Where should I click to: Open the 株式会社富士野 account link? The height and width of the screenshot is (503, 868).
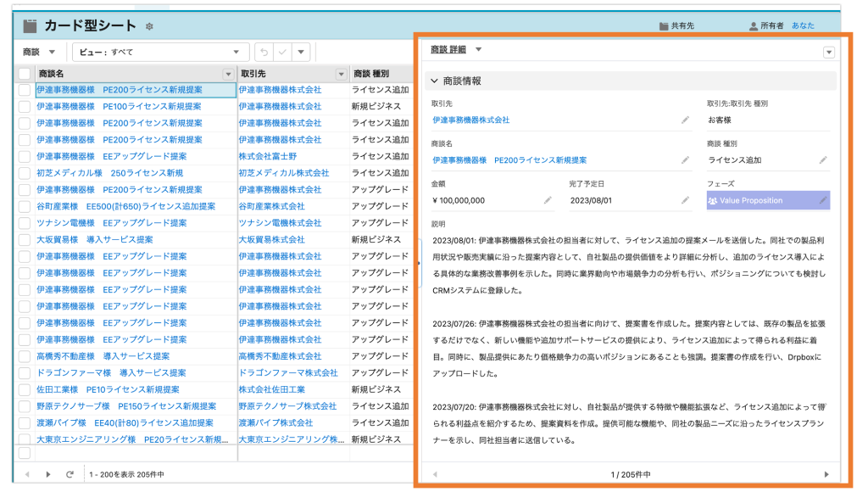click(x=268, y=156)
